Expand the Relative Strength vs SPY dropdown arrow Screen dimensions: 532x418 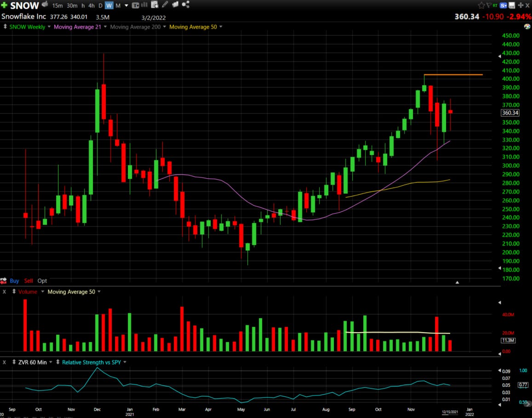click(x=125, y=362)
